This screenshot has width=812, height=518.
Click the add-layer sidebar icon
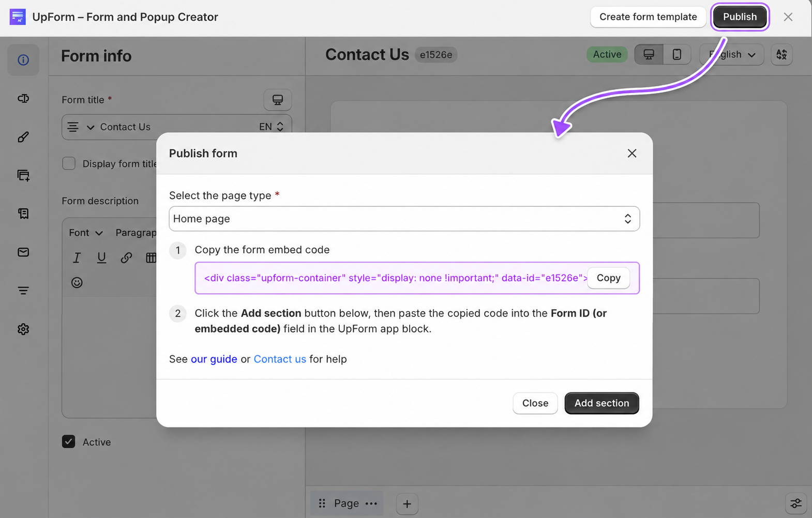coord(23,175)
